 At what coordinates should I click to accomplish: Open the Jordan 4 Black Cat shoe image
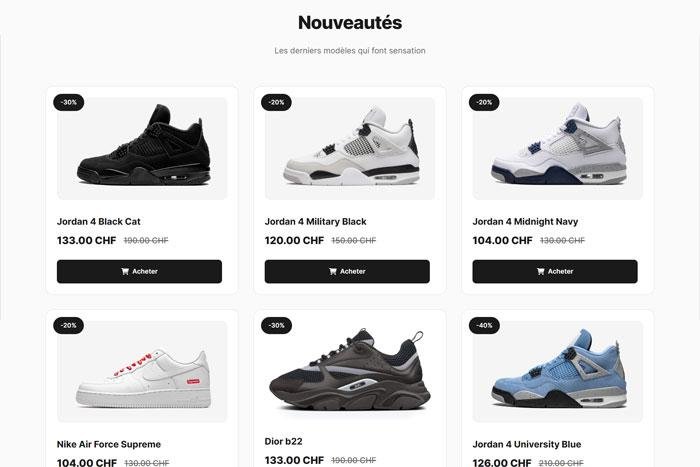tap(142, 148)
